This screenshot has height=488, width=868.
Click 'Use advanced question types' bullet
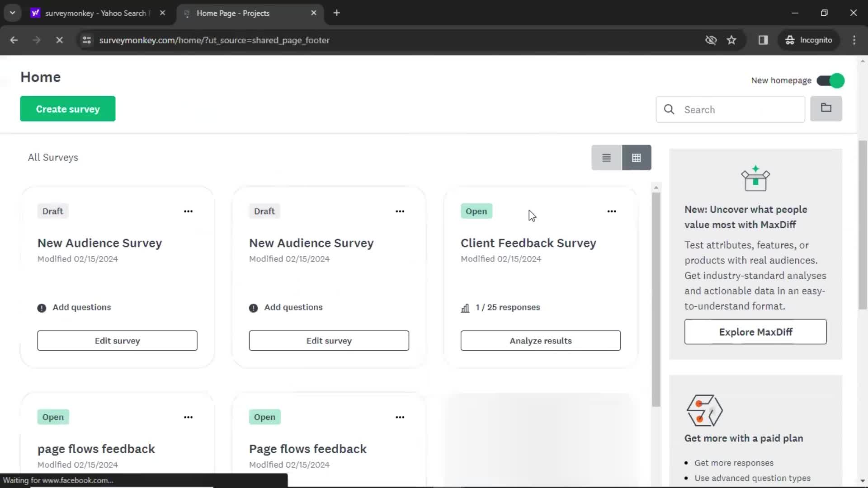tap(752, 478)
